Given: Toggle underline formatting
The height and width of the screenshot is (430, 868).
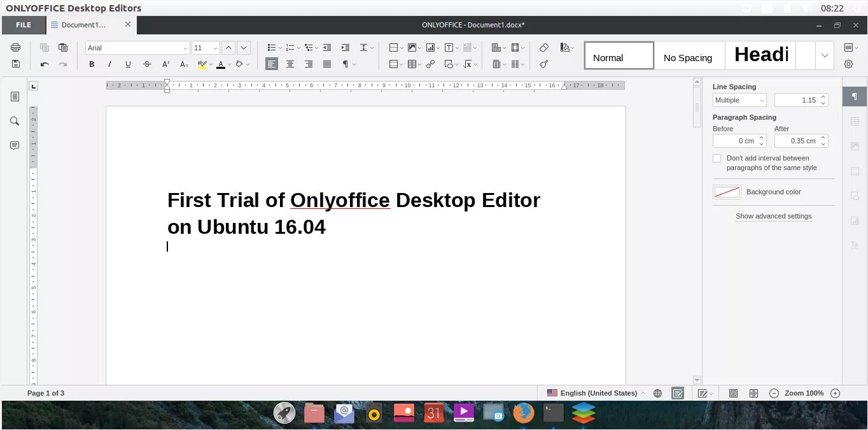Looking at the screenshot, I should 128,64.
